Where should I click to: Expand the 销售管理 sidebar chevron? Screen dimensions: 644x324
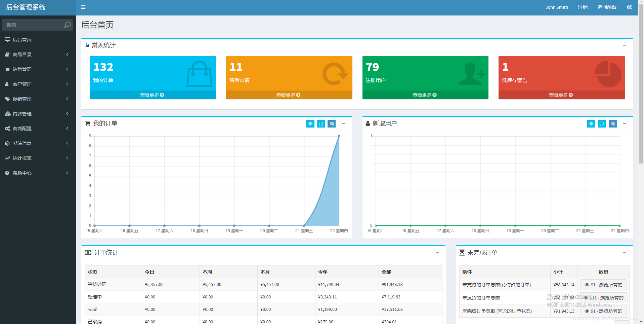pos(67,69)
